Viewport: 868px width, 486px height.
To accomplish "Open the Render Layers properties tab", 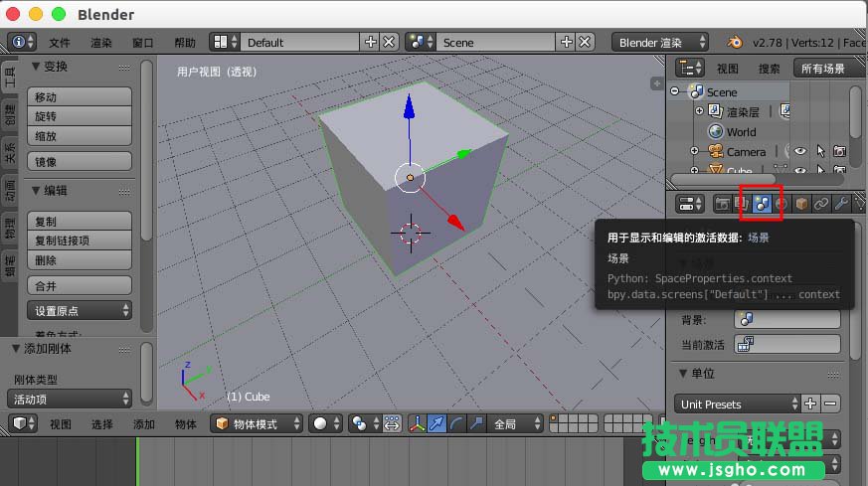I will (742, 204).
